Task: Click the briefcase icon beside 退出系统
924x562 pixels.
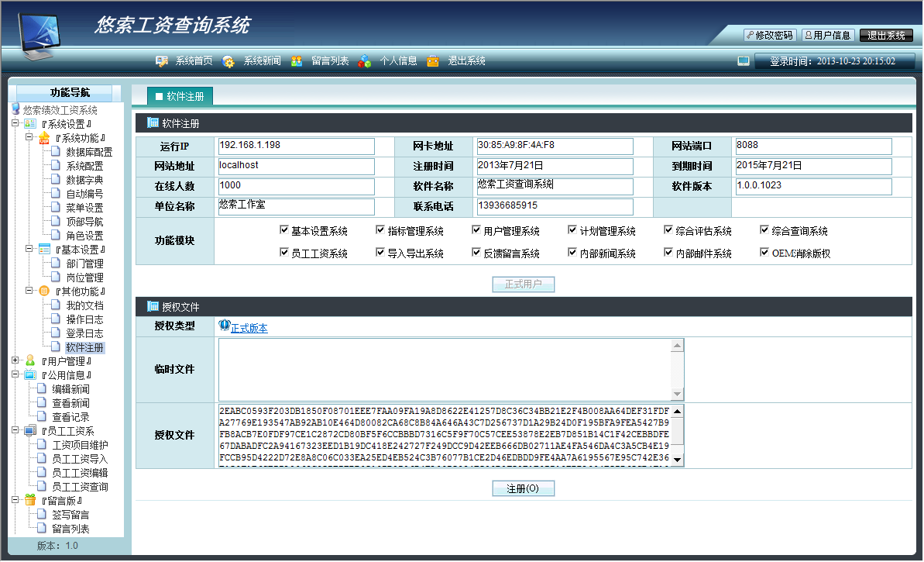Action: click(x=433, y=61)
